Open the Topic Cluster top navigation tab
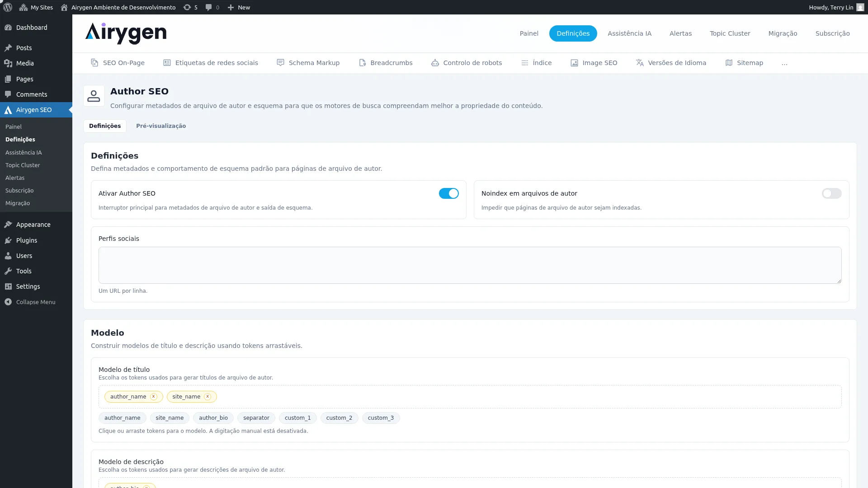The image size is (868, 488). (x=730, y=33)
